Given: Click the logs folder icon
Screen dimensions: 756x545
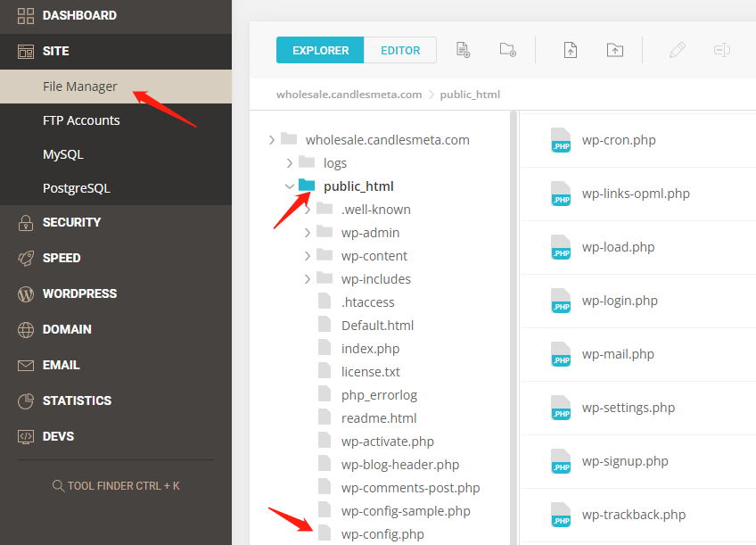Looking at the screenshot, I should pyautogui.click(x=307, y=162).
